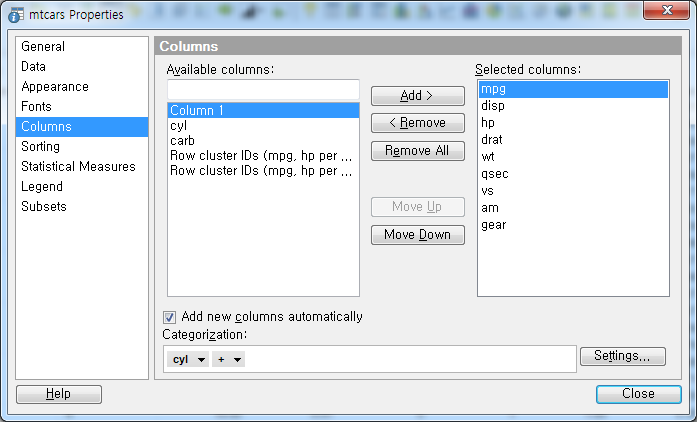The image size is (697, 422).
Task: Choose cyl from the Available columns list
Action: [178, 126]
